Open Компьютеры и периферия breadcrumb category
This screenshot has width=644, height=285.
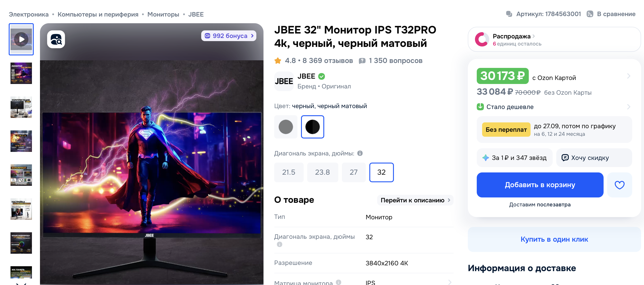click(98, 15)
